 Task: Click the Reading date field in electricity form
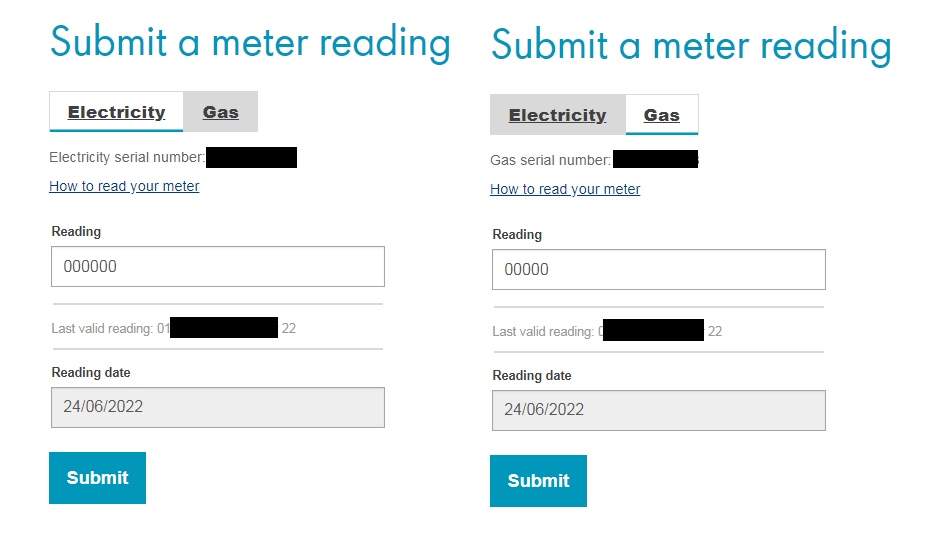[217, 408]
